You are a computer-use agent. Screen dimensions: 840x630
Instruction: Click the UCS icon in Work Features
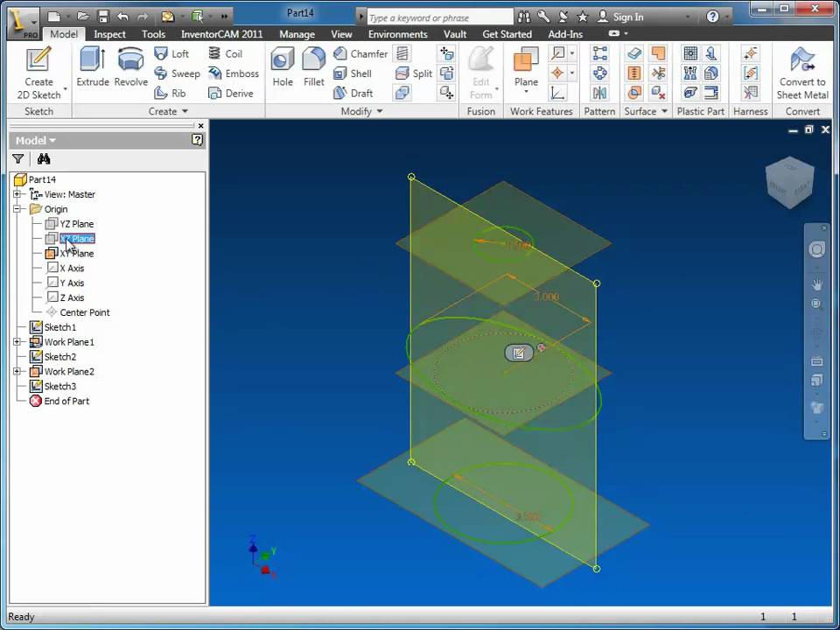coord(558,94)
